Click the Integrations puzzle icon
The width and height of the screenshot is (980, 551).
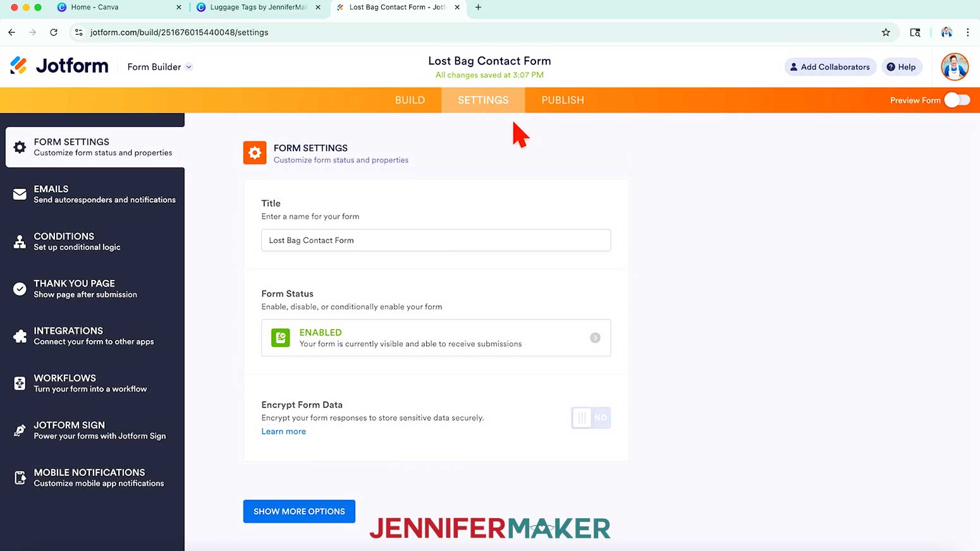20,336
